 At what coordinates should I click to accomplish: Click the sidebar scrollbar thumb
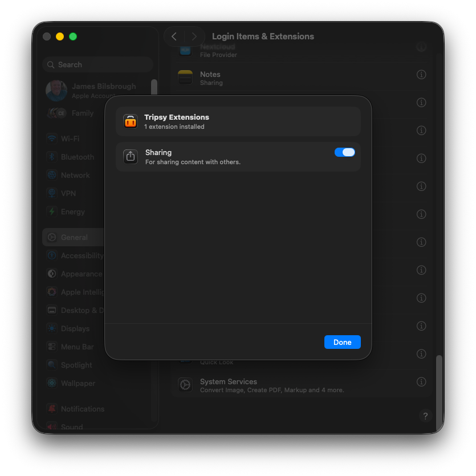(x=154, y=87)
